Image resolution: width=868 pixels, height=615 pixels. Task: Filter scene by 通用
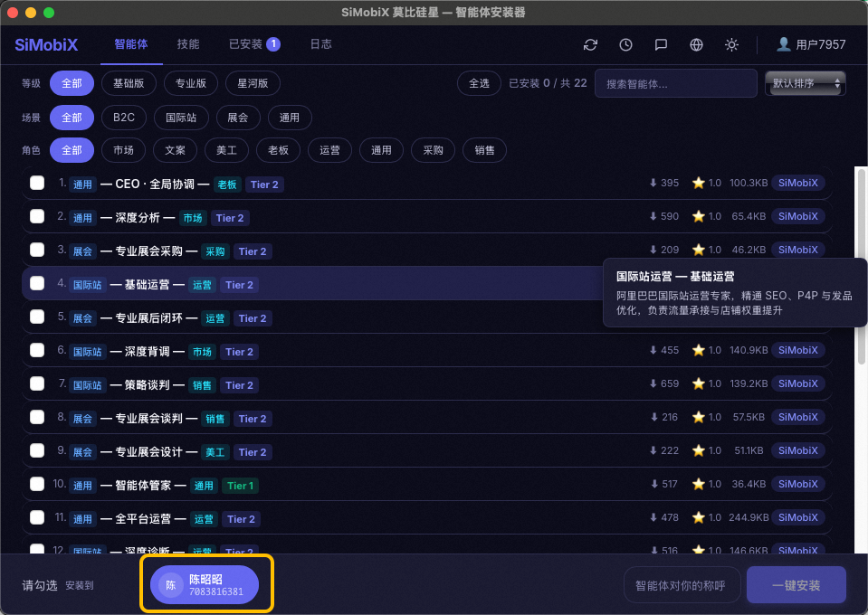(x=290, y=118)
